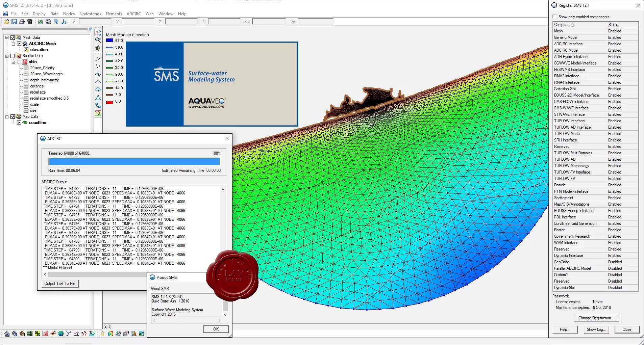Pick the Create Triangle Element tool
This screenshot has height=345, width=644.
tap(98, 98)
